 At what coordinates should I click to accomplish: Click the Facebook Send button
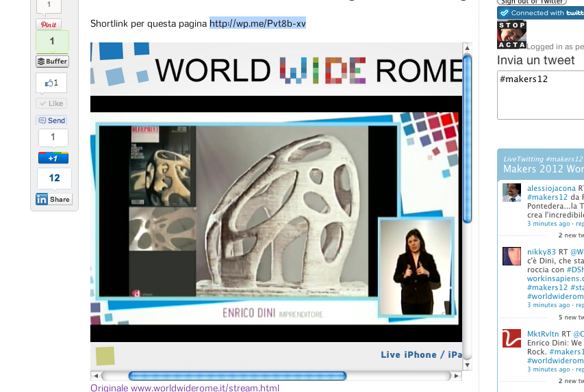[51, 120]
